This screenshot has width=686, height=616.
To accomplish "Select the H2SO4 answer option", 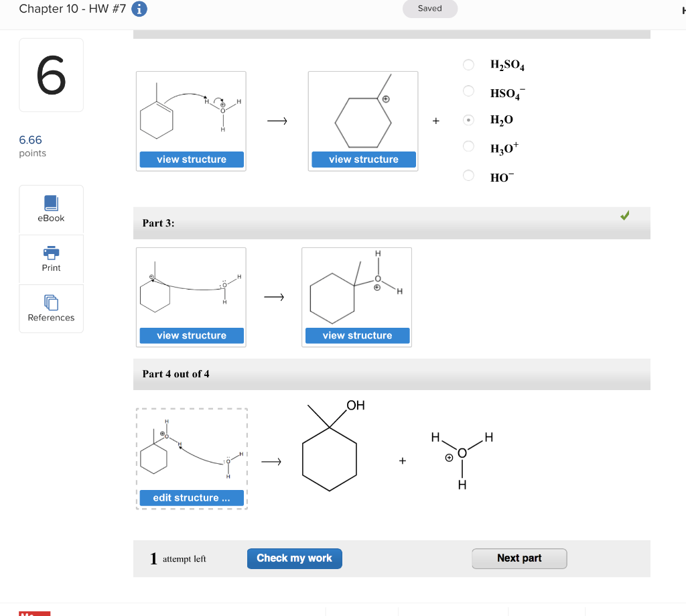I will 468,64.
